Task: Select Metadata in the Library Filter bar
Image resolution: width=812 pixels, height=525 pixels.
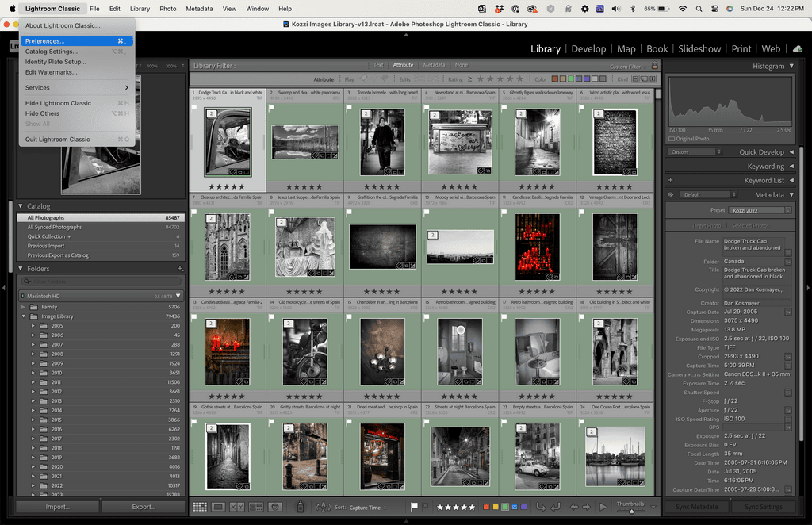Action: coord(434,65)
